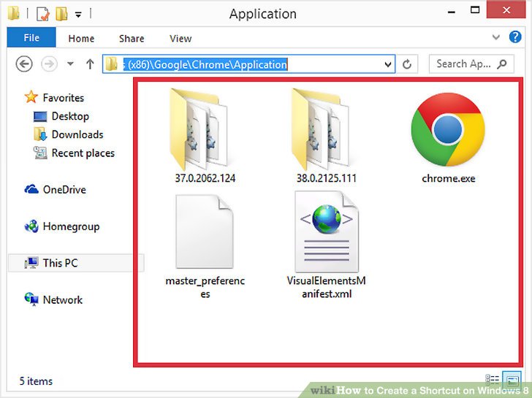Expand the address bar history dropdown

point(389,64)
